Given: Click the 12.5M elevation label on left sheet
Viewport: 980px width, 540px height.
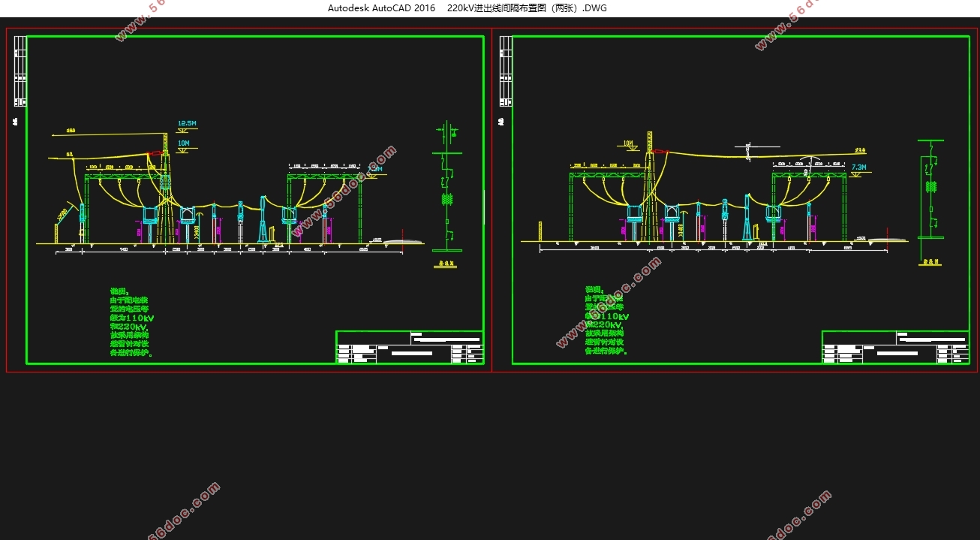Looking at the screenshot, I should [187, 123].
